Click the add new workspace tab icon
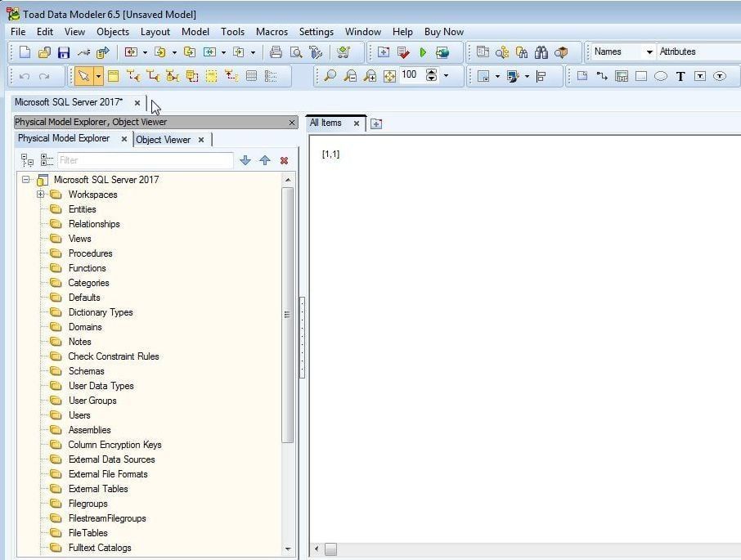741x560 pixels. tap(376, 123)
